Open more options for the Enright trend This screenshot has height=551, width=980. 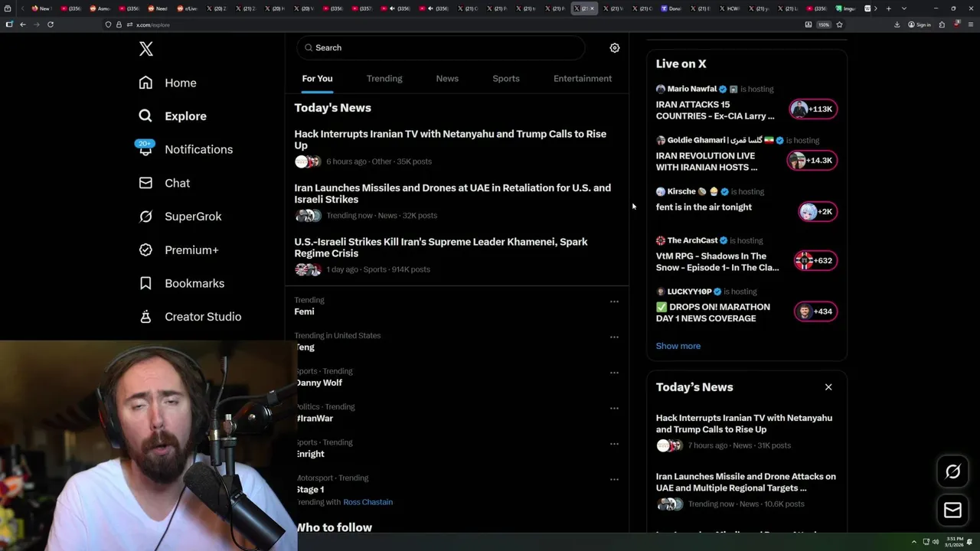(x=614, y=444)
